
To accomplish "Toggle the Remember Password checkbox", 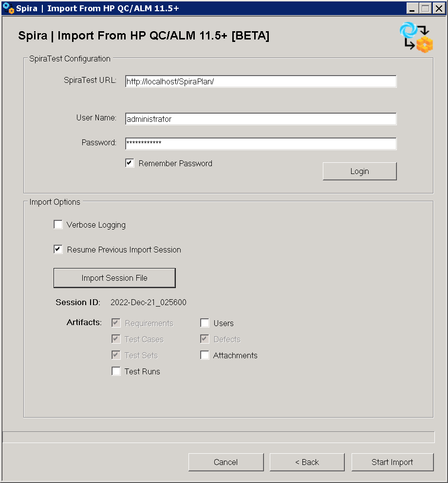I will (x=130, y=163).
